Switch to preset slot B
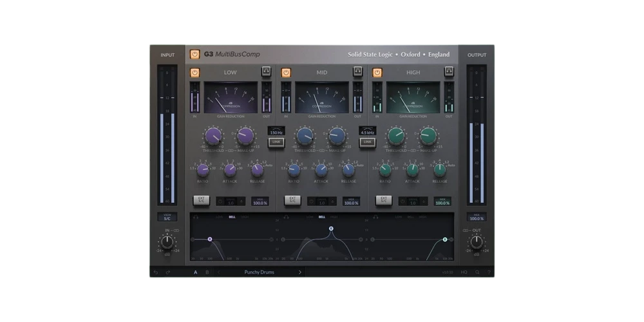The height and width of the screenshot is (322, 644). point(207,272)
